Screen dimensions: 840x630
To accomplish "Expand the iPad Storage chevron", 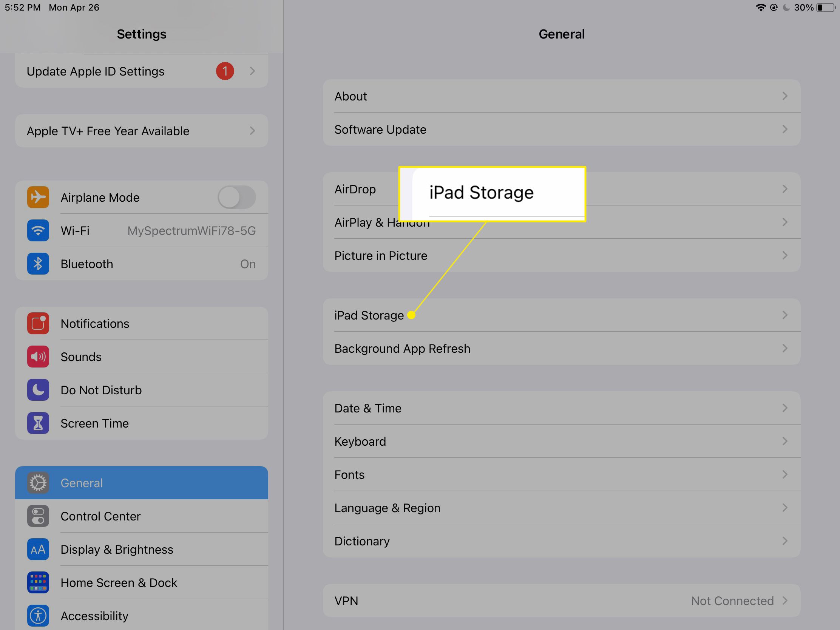I will pyautogui.click(x=785, y=315).
